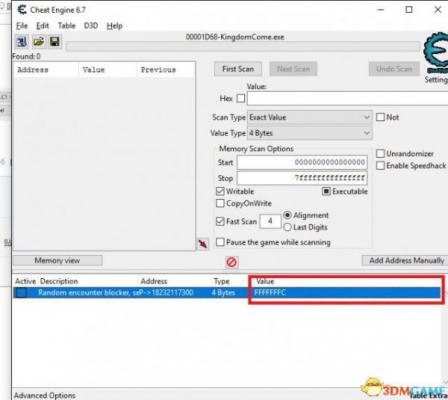The height and width of the screenshot is (400, 448).
Task: Click the red arrow add-to-list icon
Action: pyautogui.click(x=203, y=244)
